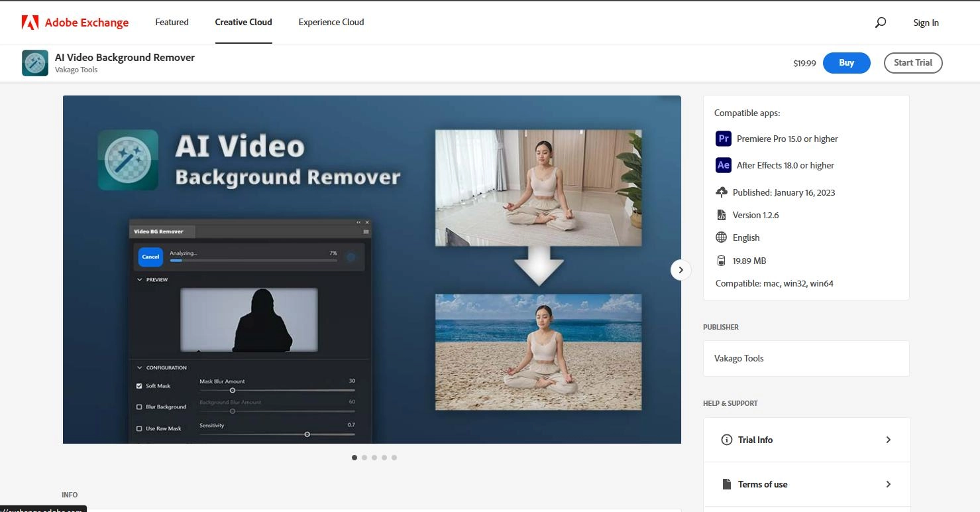Click the Sign In link
This screenshot has width=980, height=512.
(926, 23)
